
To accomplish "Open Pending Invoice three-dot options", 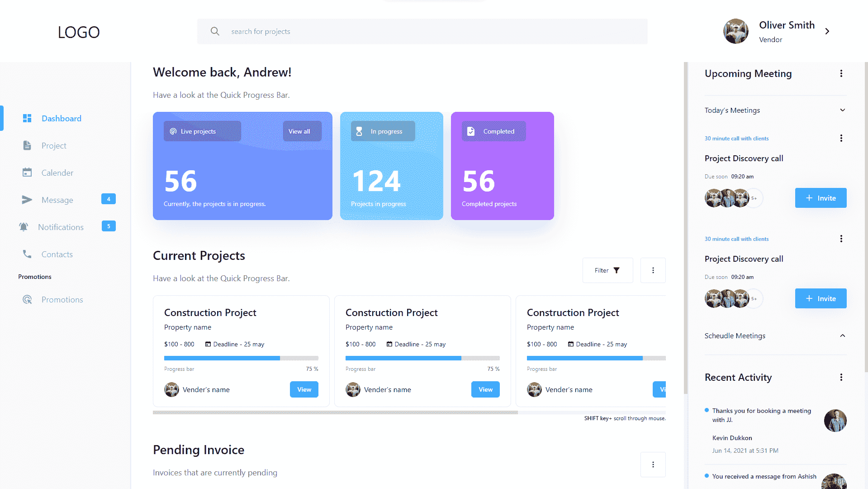I will 653,465.
